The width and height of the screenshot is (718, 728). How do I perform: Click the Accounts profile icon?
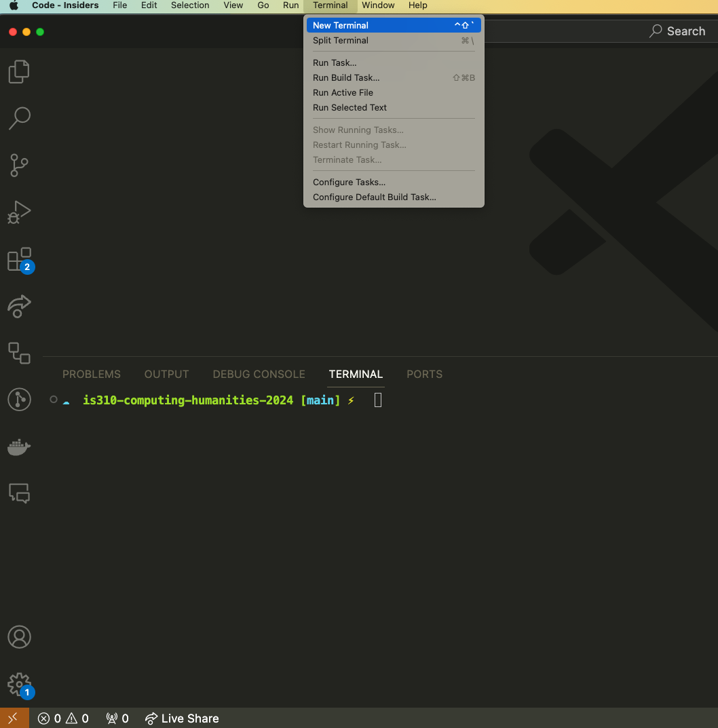[19, 637]
